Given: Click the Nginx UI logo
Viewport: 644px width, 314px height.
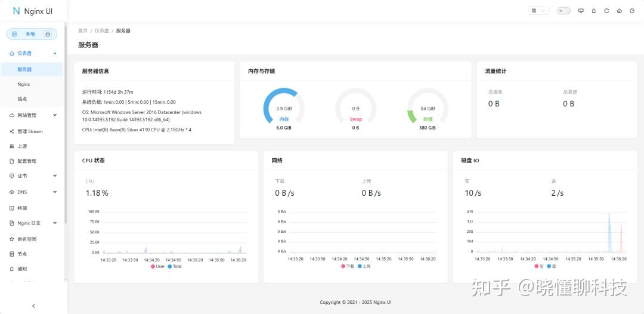Looking at the screenshot, I should (x=32, y=11).
